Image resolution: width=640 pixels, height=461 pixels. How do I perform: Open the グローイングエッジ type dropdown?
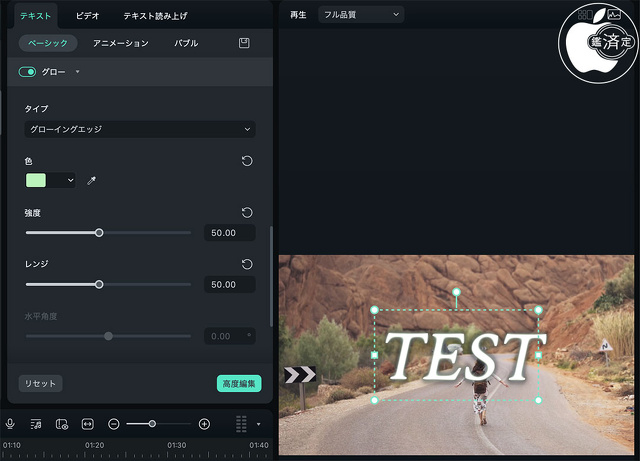(139, 129)
